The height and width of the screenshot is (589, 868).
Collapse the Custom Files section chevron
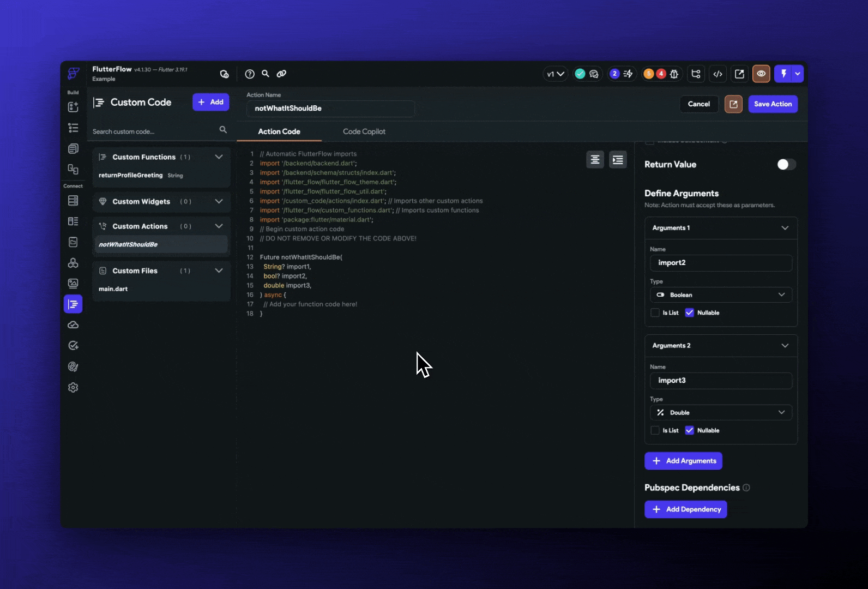point(219,271)
